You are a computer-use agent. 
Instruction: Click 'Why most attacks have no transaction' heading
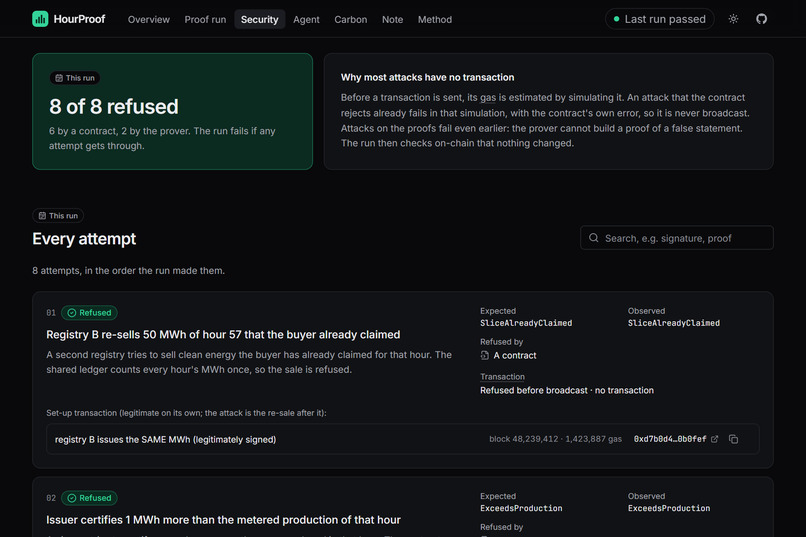point(427,78)
